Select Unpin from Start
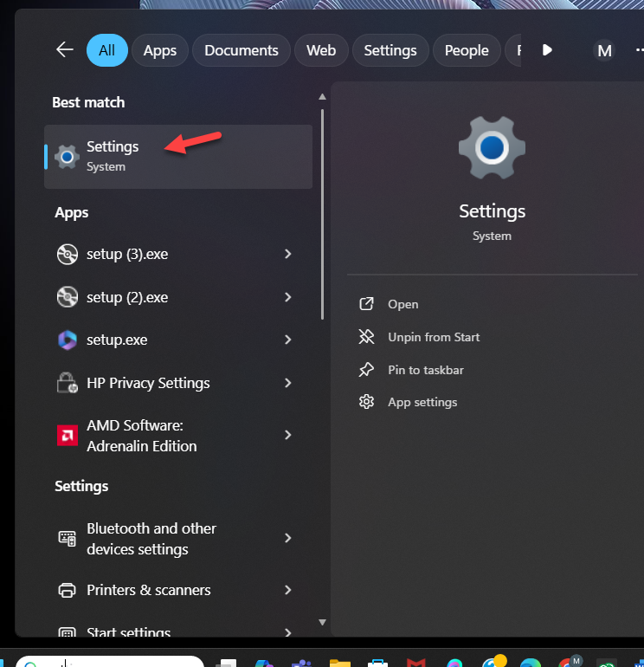Screen dimensions: 644x667 [x=433, y=337]
